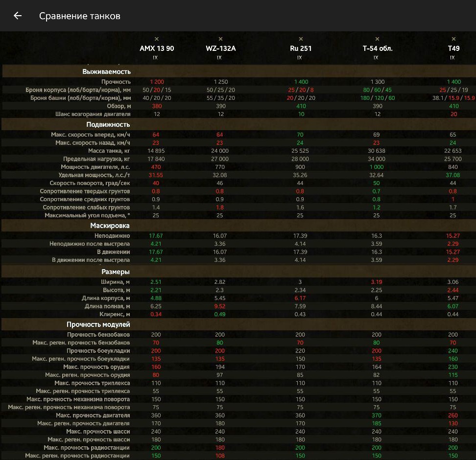The height and width of the screenshot is (460, 476).
Task: Click Макс. прочность триплекса label
Action: [92, 383]
